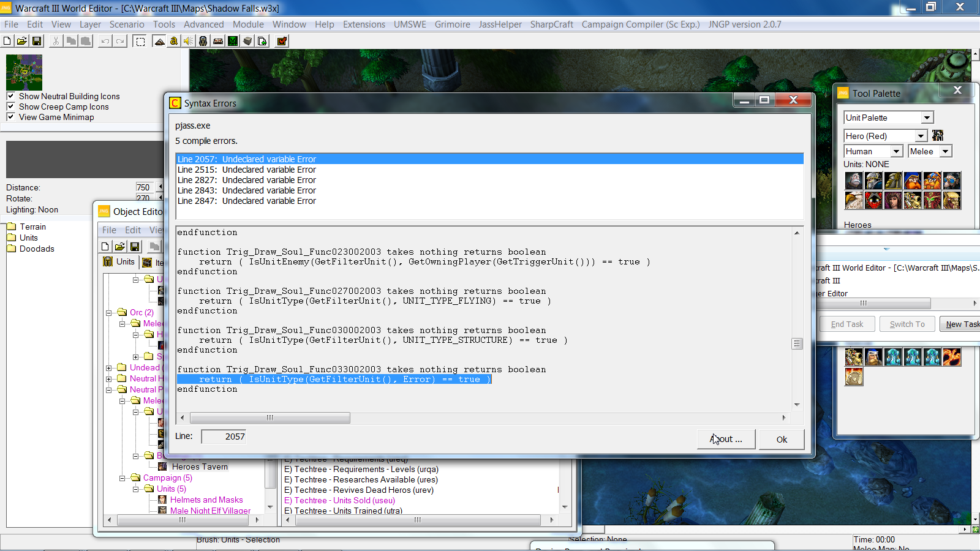
Task: Open the Campaign Editor icon
Action: point(218,41)
